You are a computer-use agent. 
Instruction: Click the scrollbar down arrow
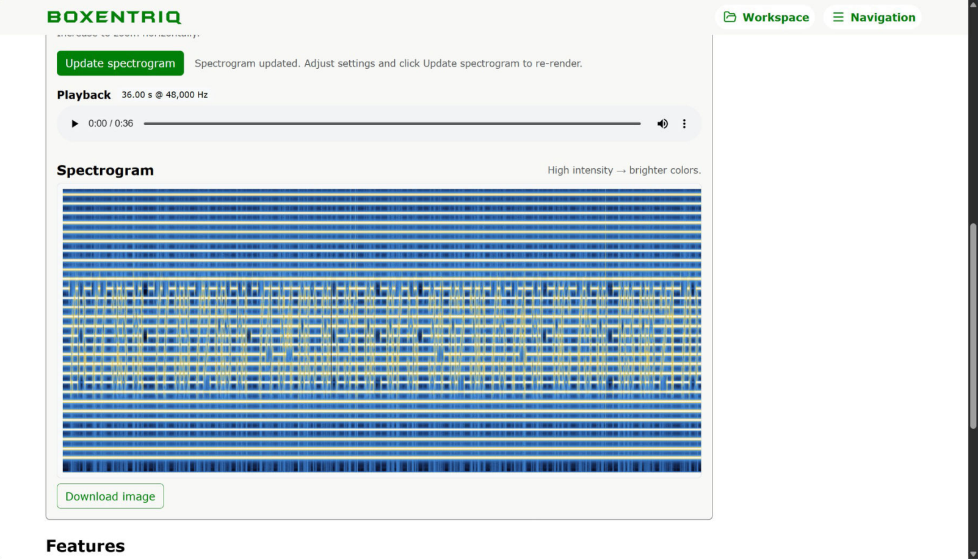click(973, 555)
